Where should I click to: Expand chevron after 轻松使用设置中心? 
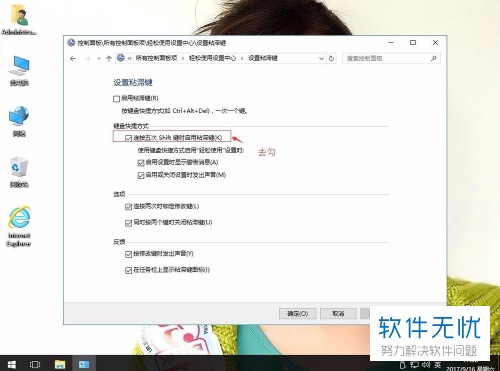(242, 58)
